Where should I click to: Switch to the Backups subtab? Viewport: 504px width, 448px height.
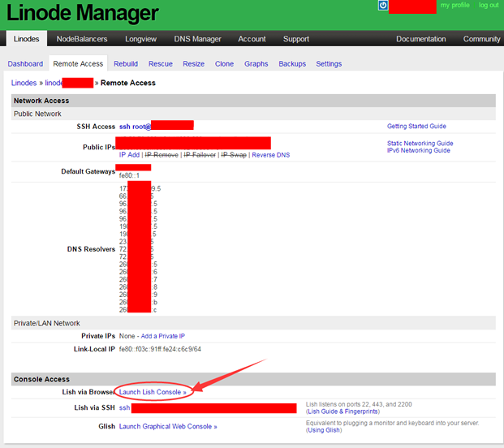tap(292, 63)
